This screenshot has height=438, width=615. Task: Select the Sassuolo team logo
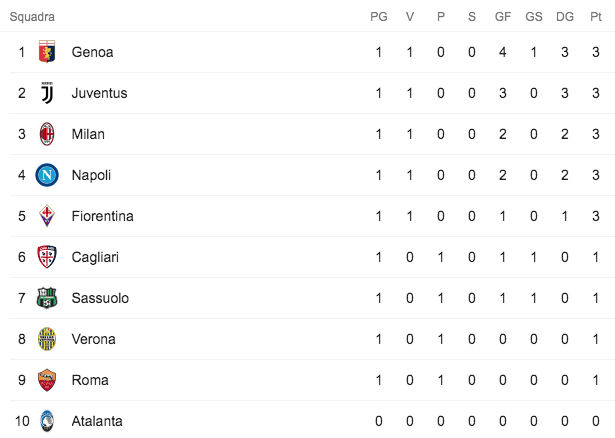[x=47, y=298]
